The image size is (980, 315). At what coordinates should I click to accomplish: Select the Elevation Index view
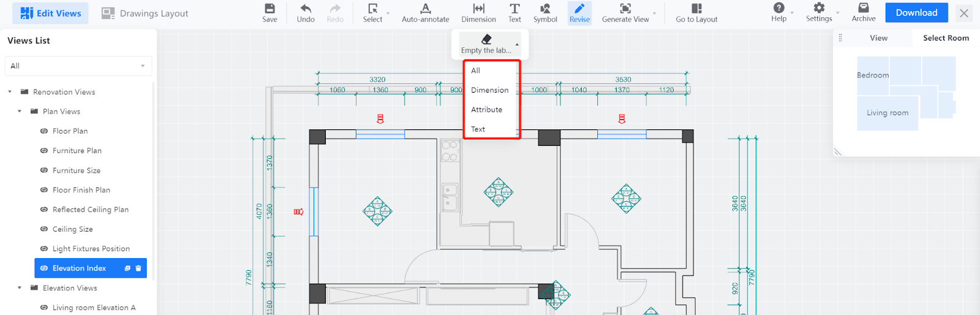(91, 268)
